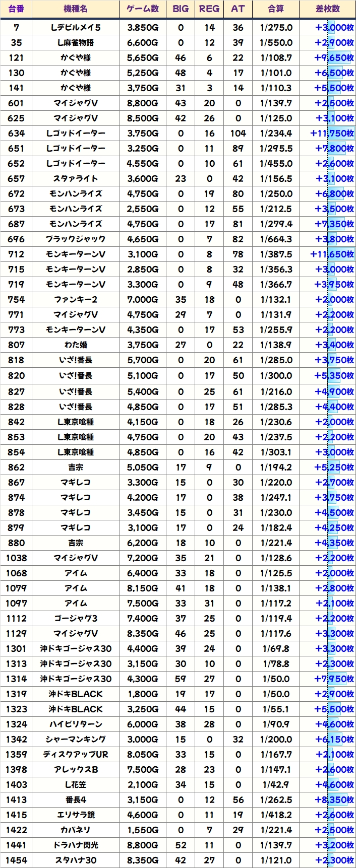Click the 1/455.0 combined rate

(276, 164)
